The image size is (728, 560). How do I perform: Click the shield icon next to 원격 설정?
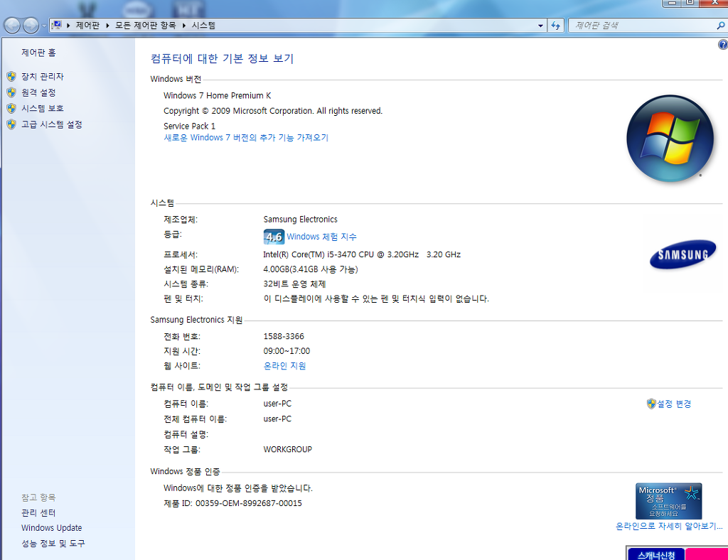(11, 92)
